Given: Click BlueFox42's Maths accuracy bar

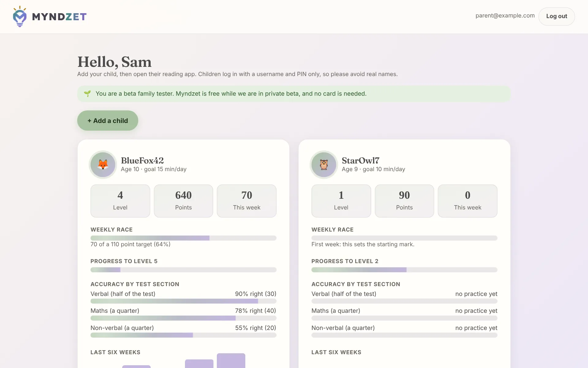Looking at the screenshot, I should click(183, 318).
